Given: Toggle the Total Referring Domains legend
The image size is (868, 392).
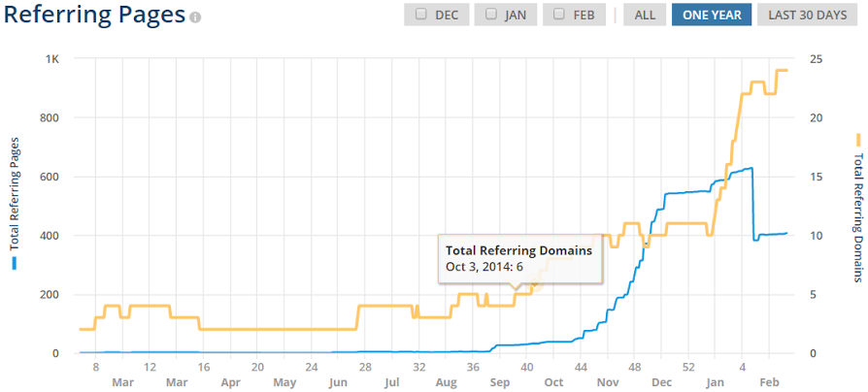Looking at the screenshot, I should coord(858,208).
